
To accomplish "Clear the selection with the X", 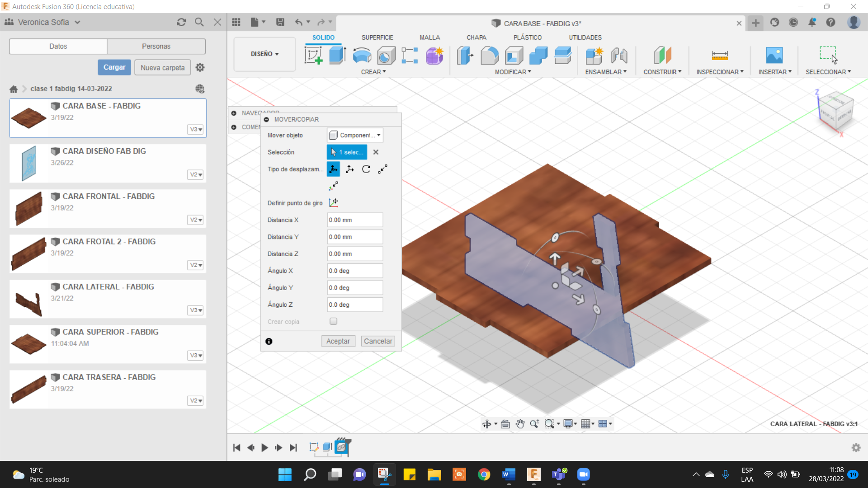I will coord(376,152).
